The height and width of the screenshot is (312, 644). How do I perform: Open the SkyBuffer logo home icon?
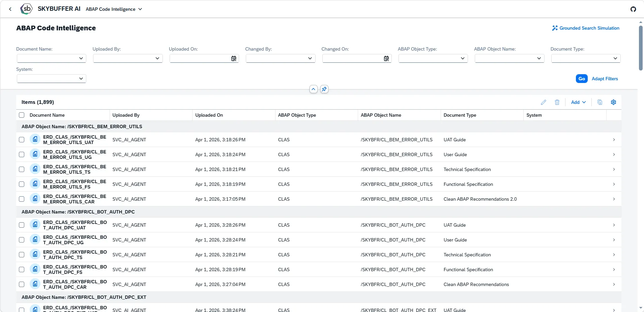(x=26, y=9)
